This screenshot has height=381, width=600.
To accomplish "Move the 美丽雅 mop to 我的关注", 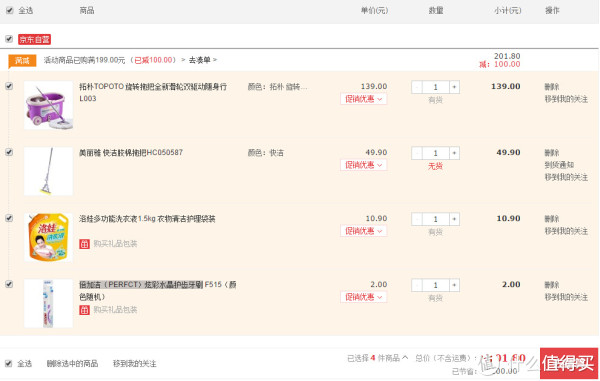I will (566, 177).
